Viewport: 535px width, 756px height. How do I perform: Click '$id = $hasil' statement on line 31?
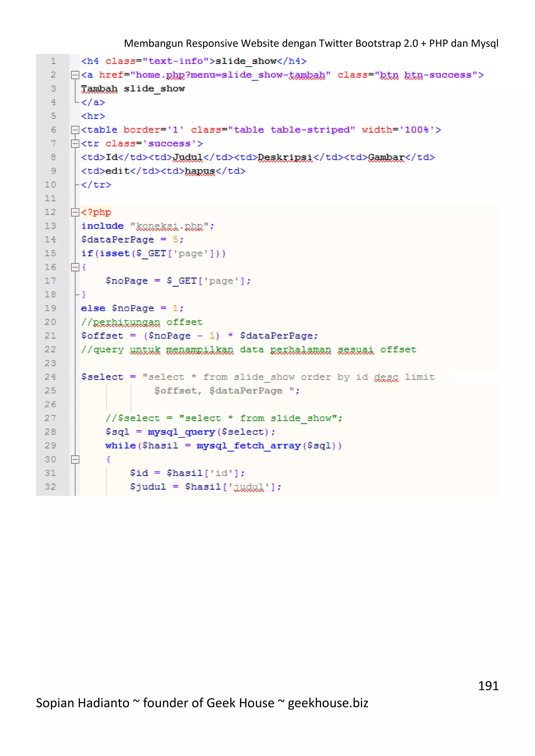click(188, 473)
